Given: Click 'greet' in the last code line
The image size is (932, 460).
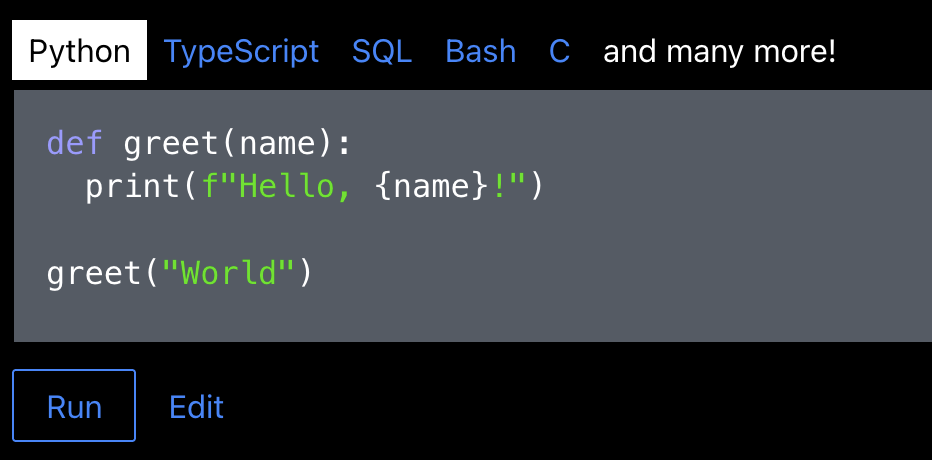Looking at the screenshot, I should [95, 272].
